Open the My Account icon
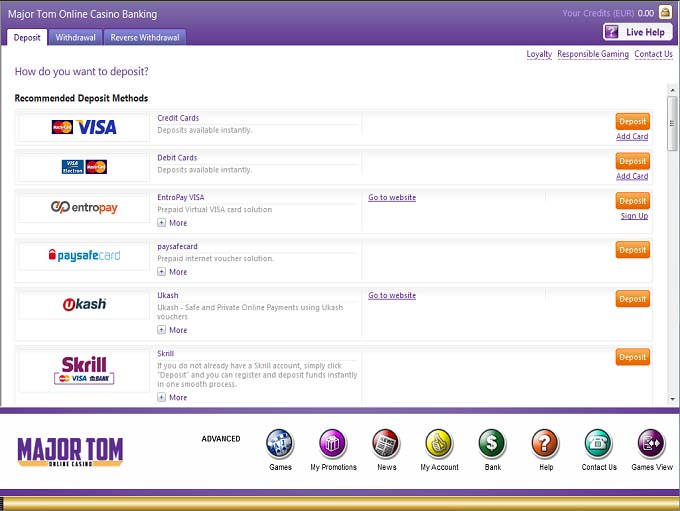This screenshot has height=511, width=680. point(439,444)
